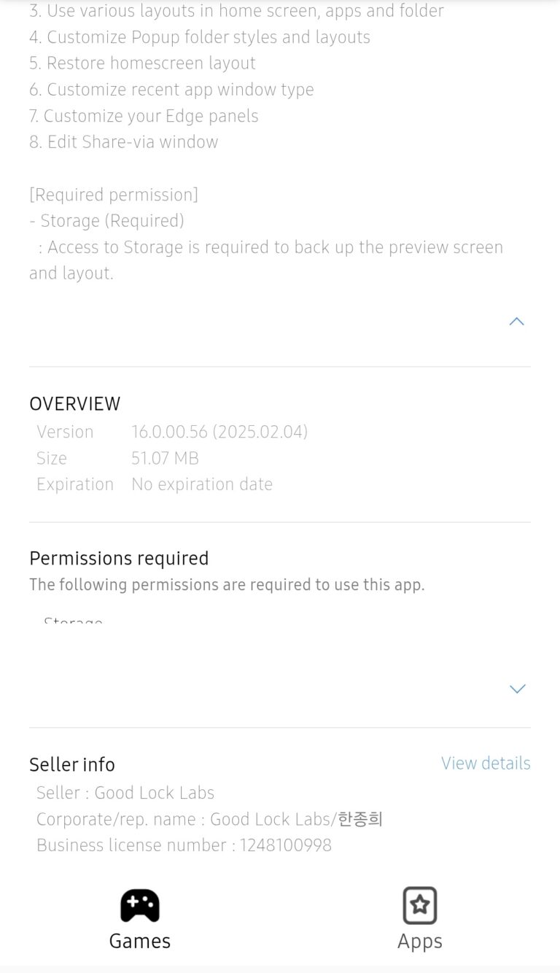Tap the Games navigation item

click(x=139, y=919)
